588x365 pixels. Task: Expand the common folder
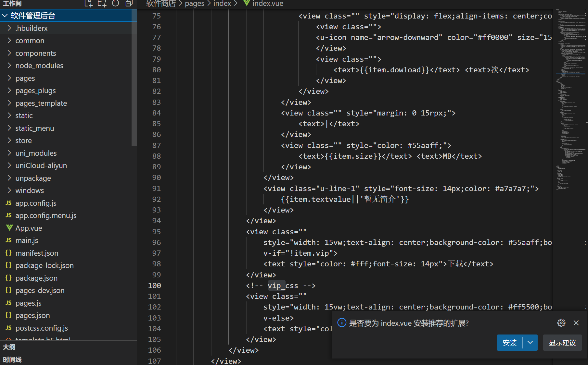point(9,41)
